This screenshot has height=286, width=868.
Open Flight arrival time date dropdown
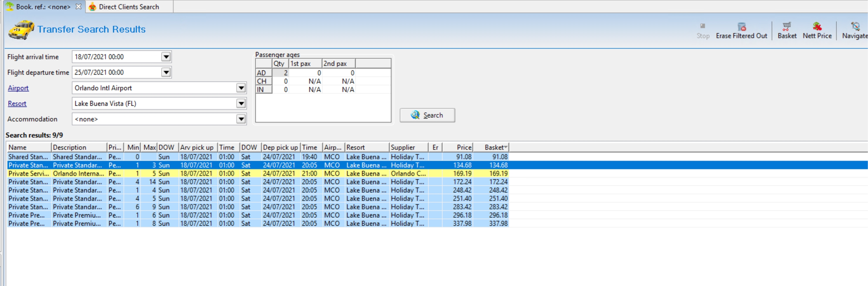click(166, 57)
